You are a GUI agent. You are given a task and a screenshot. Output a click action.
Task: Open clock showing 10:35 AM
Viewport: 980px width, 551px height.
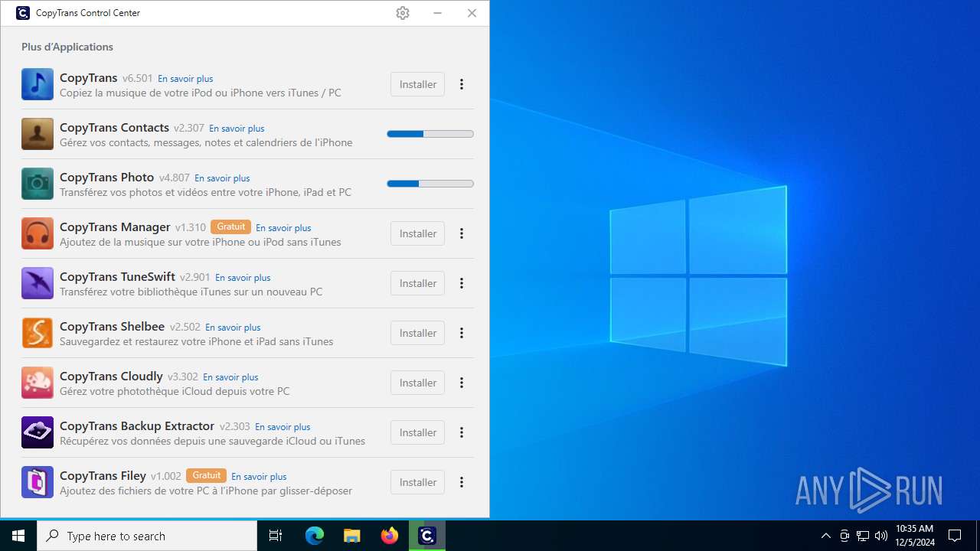coord(914,536)
